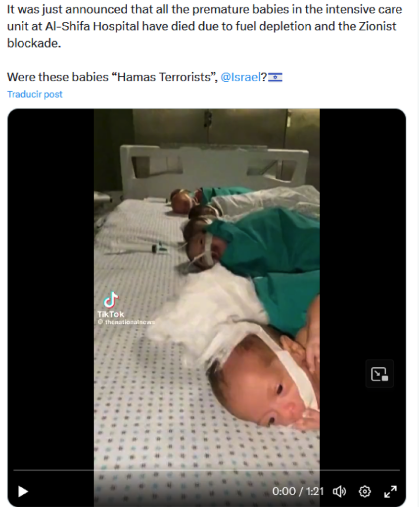Open the video settings gear
Viewport: 420px width, 507px height.
(365, 491)
